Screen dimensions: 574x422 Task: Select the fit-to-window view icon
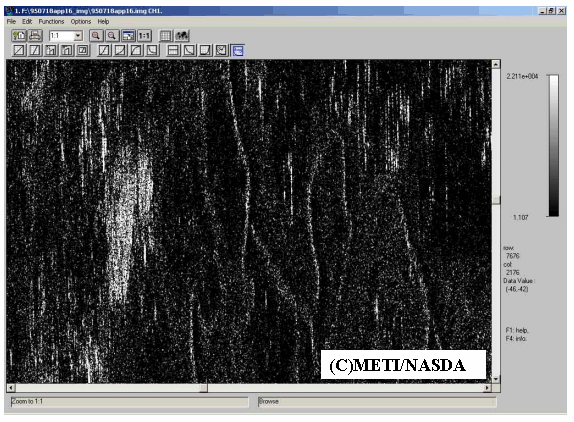[128, 36]
